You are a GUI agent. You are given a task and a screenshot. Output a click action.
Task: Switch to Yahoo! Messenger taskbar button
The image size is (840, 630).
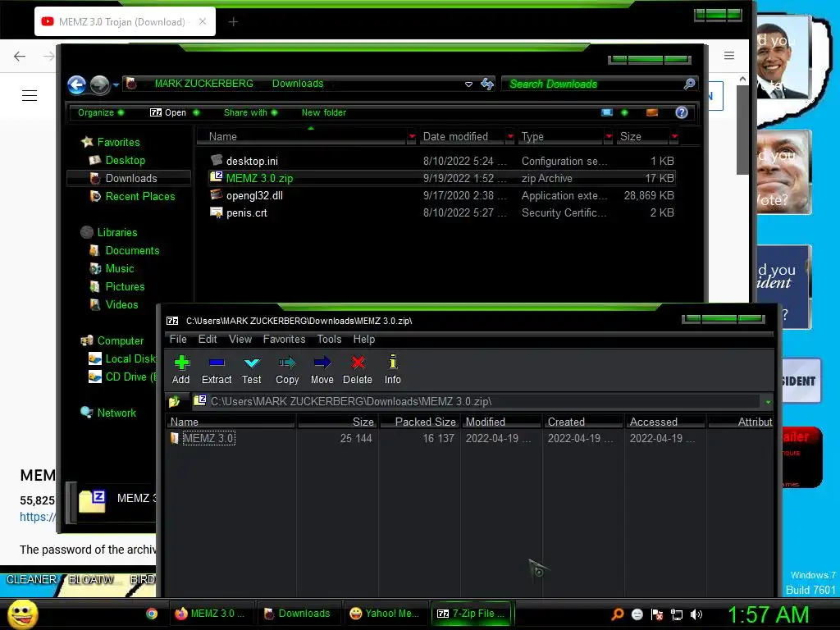(x=384, y=614)
